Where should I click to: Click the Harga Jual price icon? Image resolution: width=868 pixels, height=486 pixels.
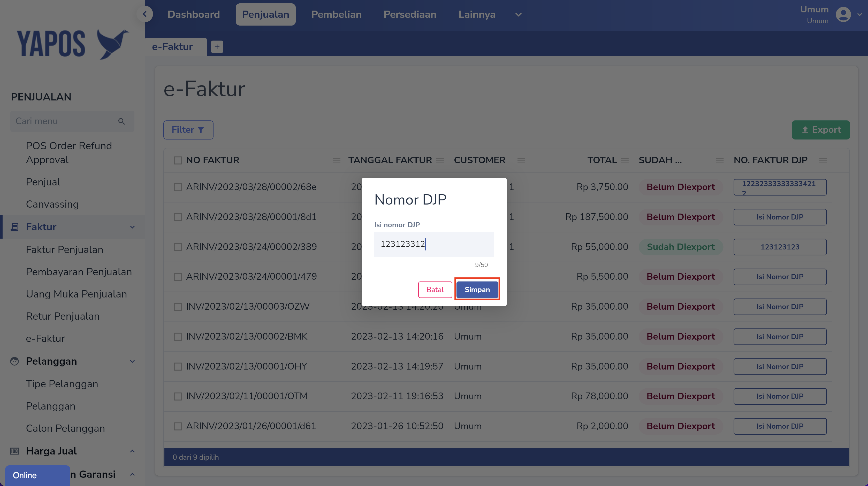pyautogui.click(x=14, y=451)
